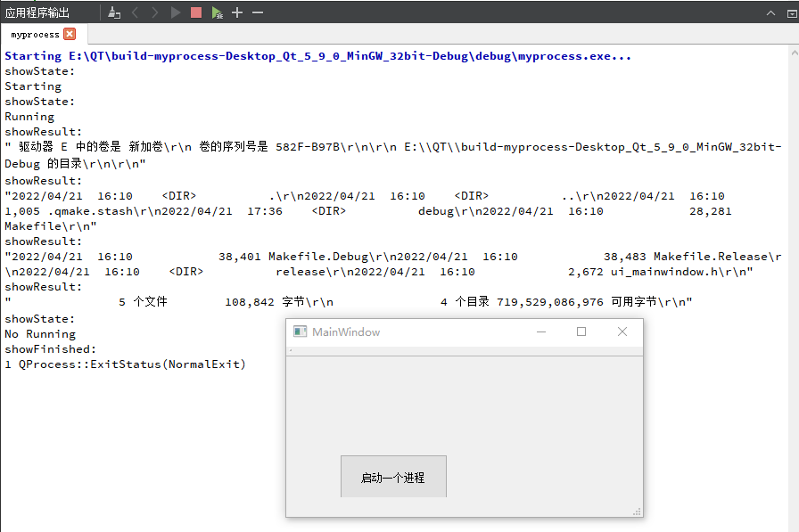Screen dimensions: 799x532
Task: Stop the running program red square
Action: coord(196,12)
